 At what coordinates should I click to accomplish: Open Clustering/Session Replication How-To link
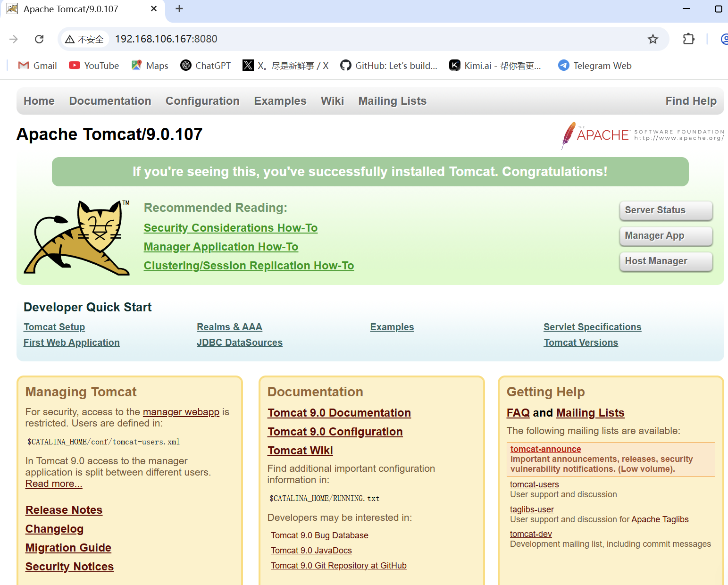249,266
